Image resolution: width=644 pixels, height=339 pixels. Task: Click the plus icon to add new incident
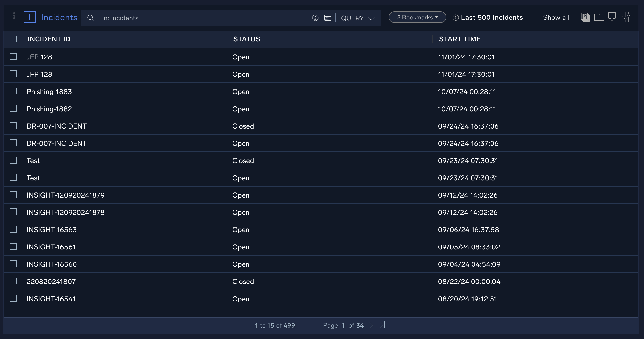tap(29, 18)
